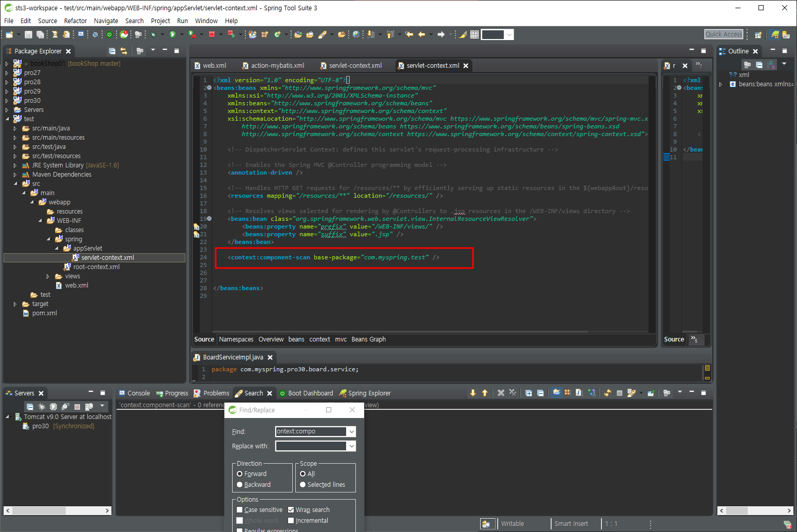
Task: Select pro30 Synchronized entry under Tomcat server
Action: tap(59, 426)
